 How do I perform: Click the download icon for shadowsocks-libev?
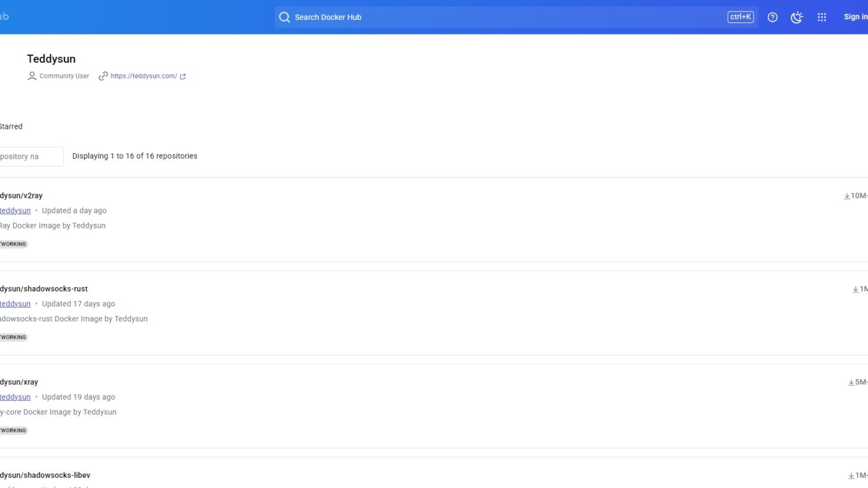tap(851, 475)
